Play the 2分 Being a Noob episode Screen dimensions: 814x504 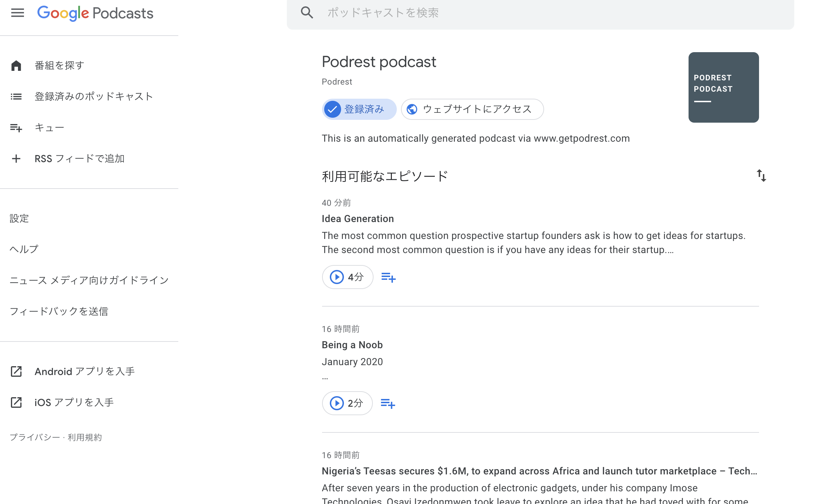tap(347, 403)
